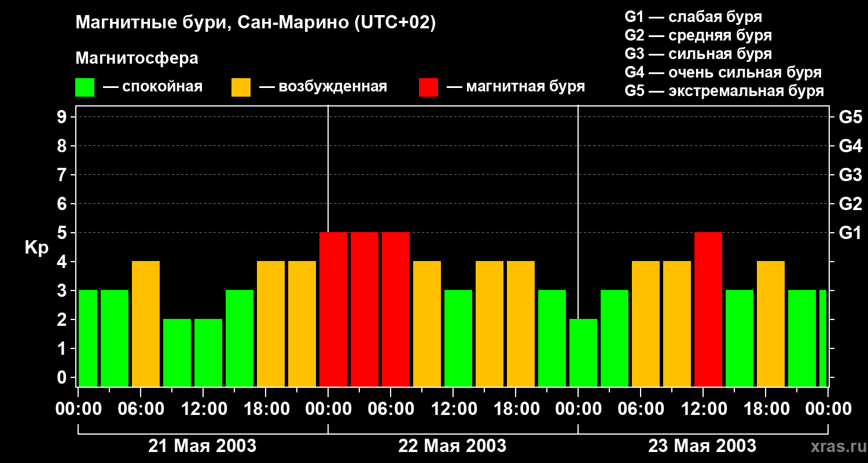Select the only red bar on 23 Мая

(x=708, y=309)
